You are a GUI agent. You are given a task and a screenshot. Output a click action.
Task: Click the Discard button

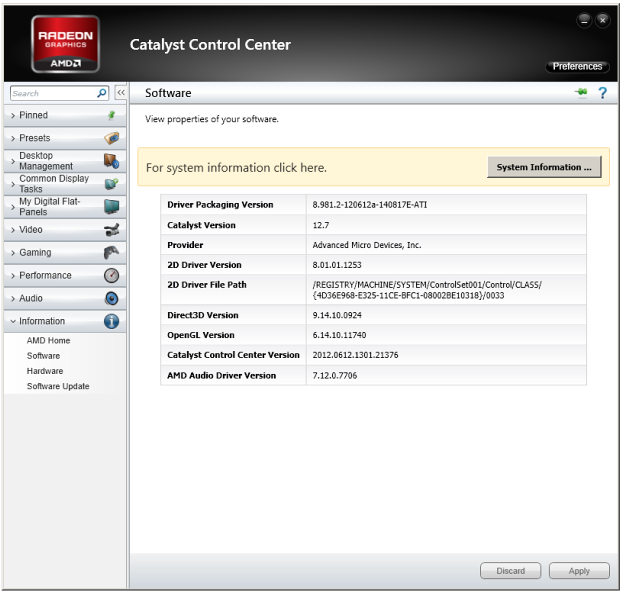(510, 571)
